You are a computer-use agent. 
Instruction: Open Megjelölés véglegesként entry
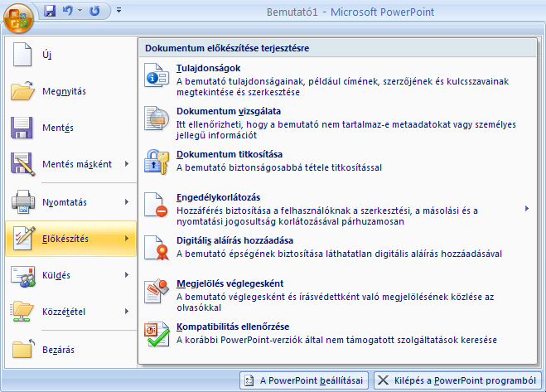pos(337,295)
